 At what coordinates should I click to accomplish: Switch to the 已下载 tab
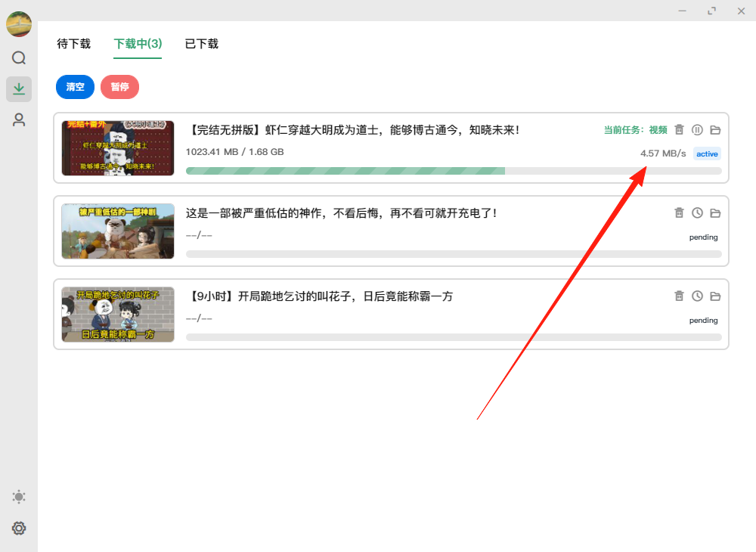tap(201, 44)
